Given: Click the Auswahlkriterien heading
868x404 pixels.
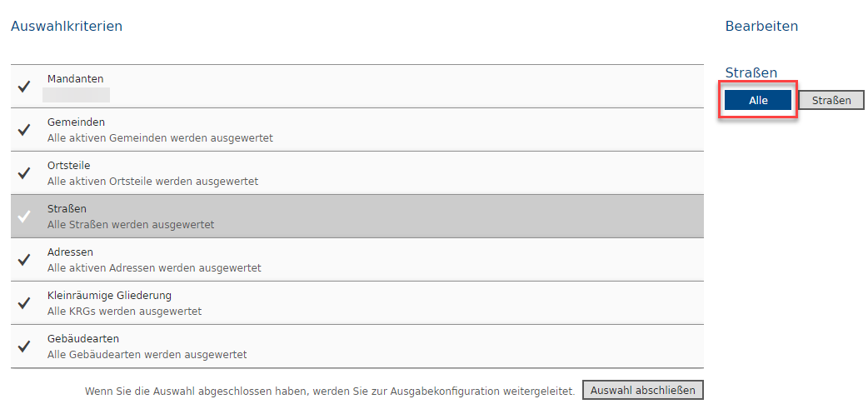Looking at the screenshot, I should coord(67,26).
